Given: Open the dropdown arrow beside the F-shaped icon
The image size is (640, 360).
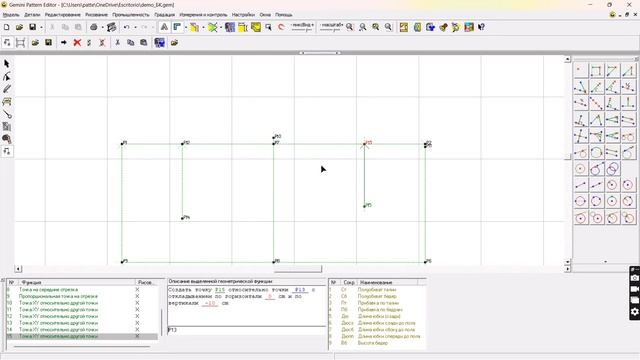Looking at the screenshot, I should [x=186, y=28].
